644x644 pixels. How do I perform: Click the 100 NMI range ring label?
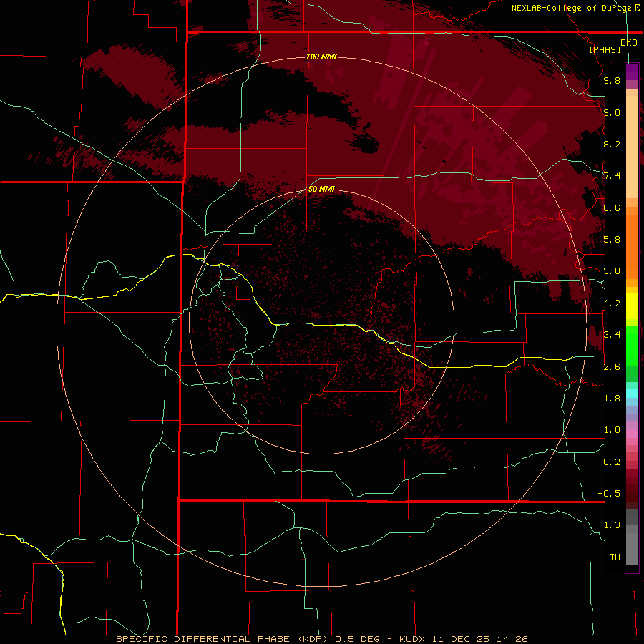pyautogui.click(x=321, y=57)
